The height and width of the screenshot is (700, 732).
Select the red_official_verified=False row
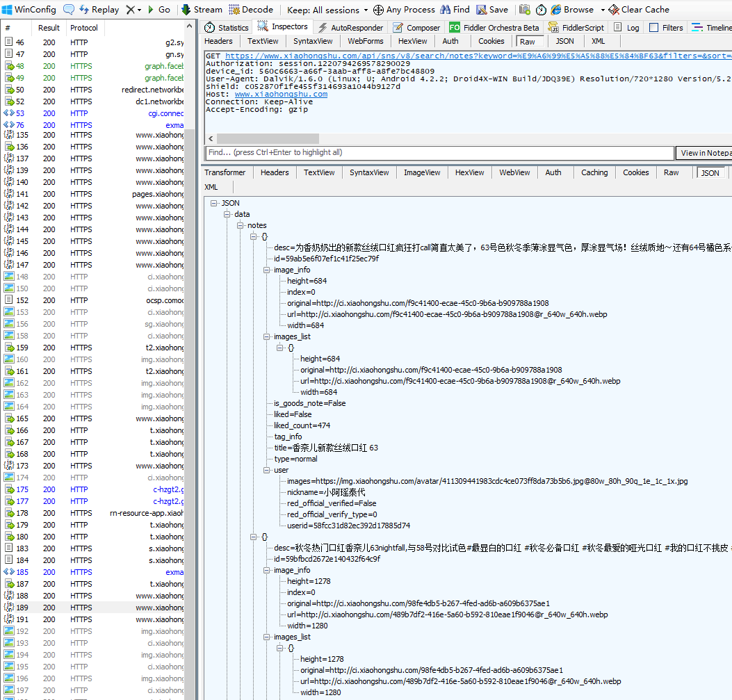point(332,503)
